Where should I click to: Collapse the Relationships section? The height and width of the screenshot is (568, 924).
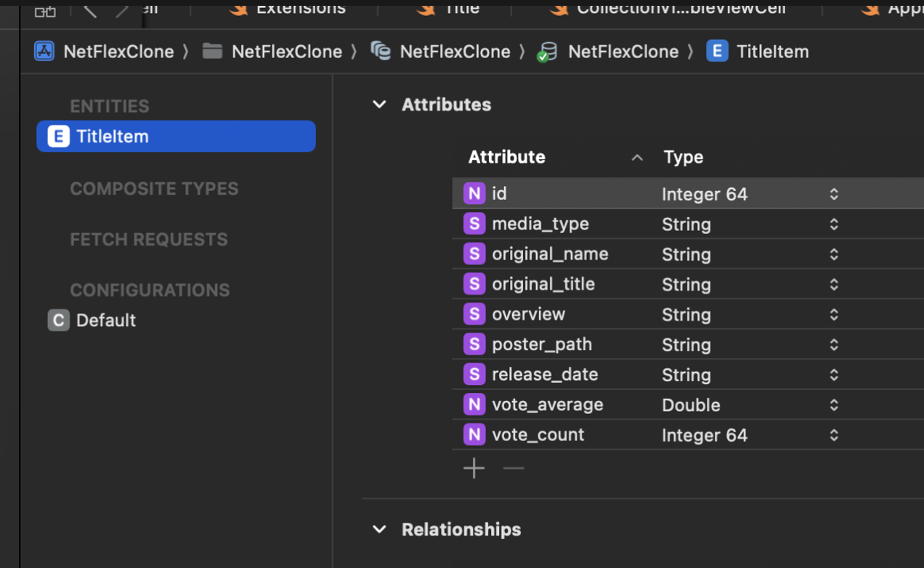pos(379,530)
